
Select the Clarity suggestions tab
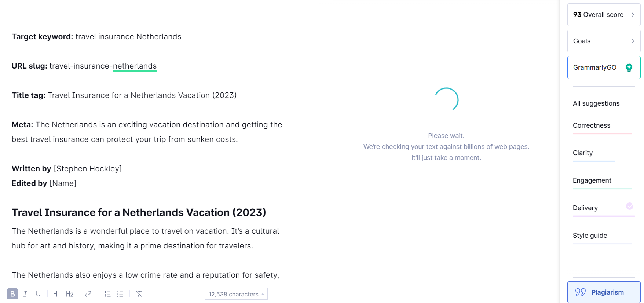[582, 153]
